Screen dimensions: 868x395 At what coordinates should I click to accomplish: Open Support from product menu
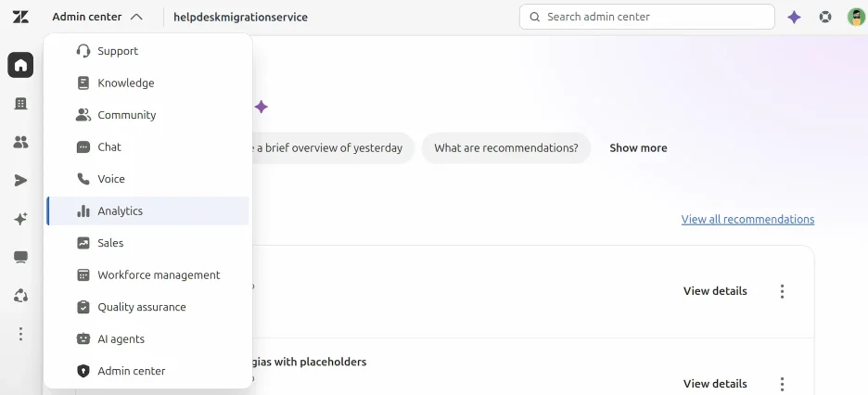147,51
